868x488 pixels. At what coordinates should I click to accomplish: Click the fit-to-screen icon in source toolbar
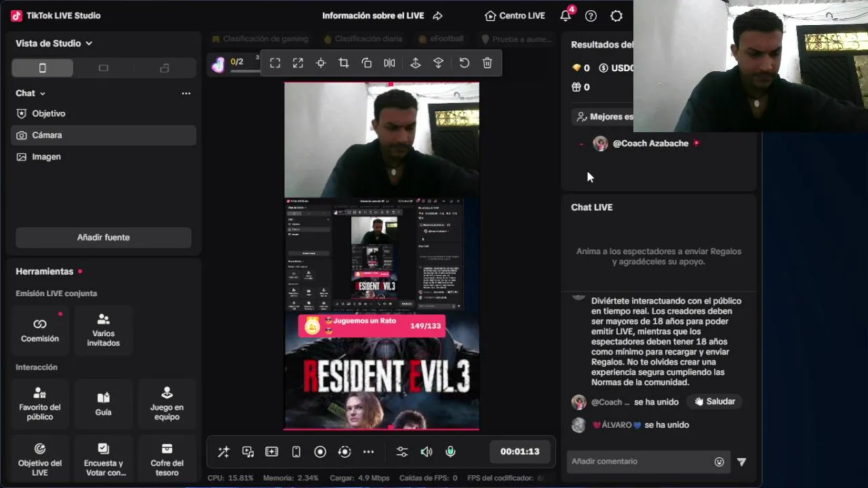click(x=275, y=63)
